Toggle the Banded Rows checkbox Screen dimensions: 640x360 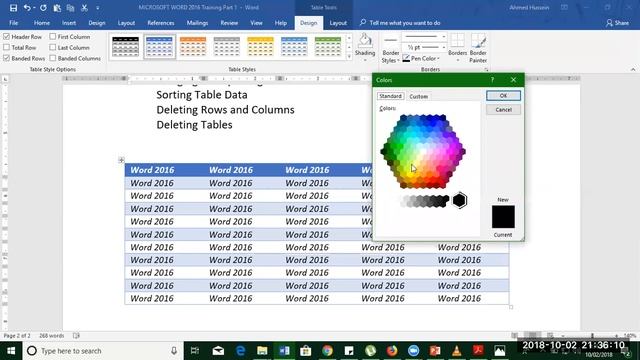6,58
